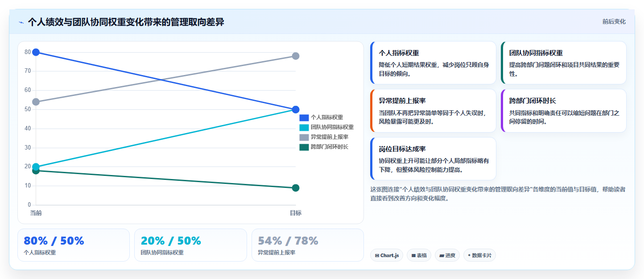Viewport: 644px width, 279px height.
Task: Click the summary paragraph starting 这张图连接
Action: (x=498, y=194)
